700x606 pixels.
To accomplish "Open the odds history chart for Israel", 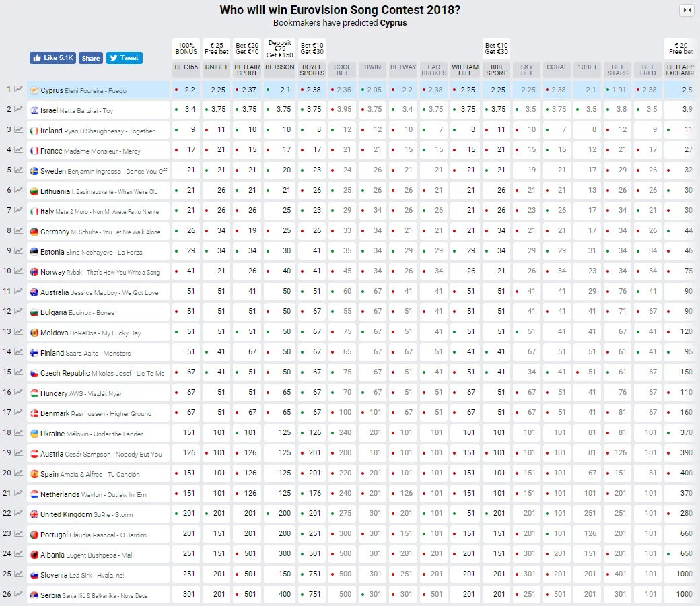I will pos(18,109).
